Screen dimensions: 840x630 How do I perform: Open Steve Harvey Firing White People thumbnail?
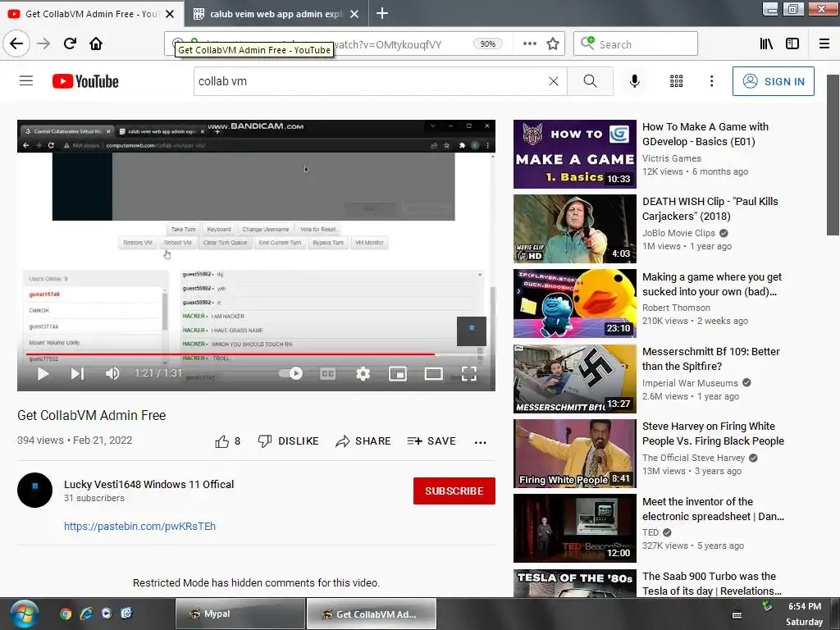pyautogui.click(x=575, y=453)
